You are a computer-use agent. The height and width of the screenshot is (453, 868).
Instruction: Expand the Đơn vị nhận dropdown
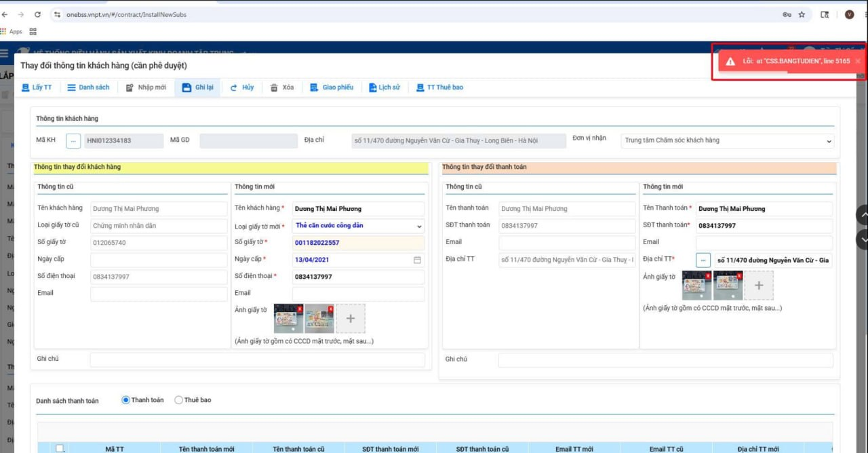727,140
